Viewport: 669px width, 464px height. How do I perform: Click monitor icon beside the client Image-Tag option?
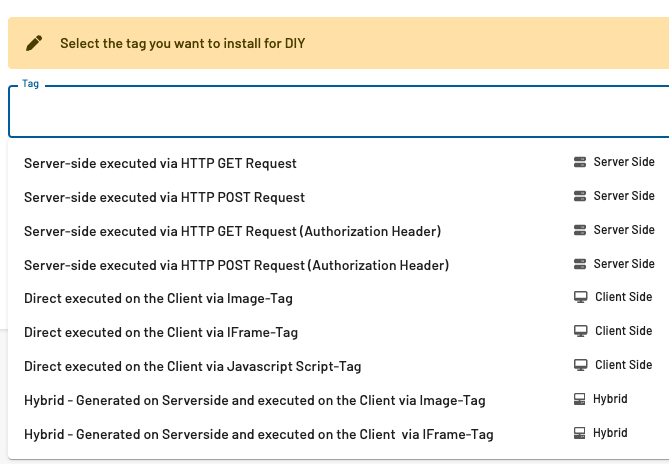[580, 297]
